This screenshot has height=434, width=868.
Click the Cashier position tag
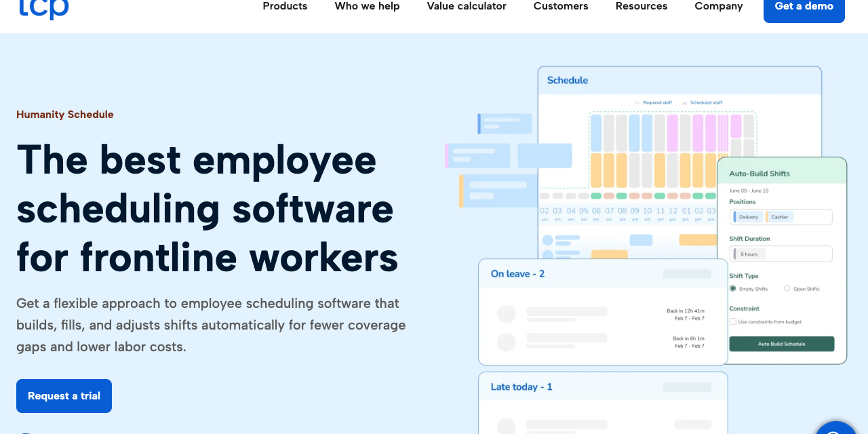pos(779,217)
